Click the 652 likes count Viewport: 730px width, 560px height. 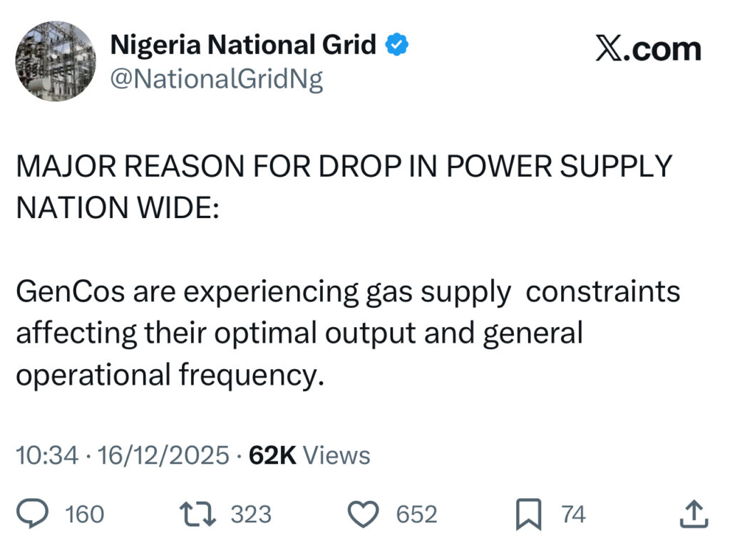coord(416,514)
